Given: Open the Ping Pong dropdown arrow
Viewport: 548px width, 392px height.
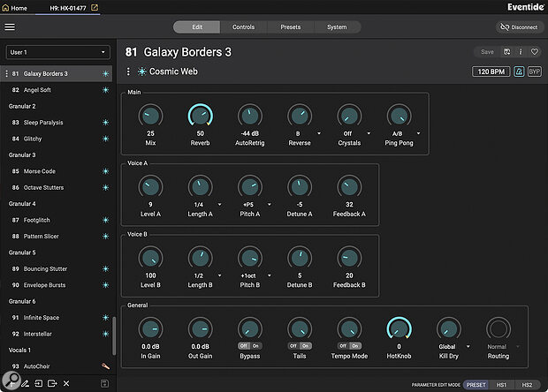Looking at the screenshot, I should [418, 133].
